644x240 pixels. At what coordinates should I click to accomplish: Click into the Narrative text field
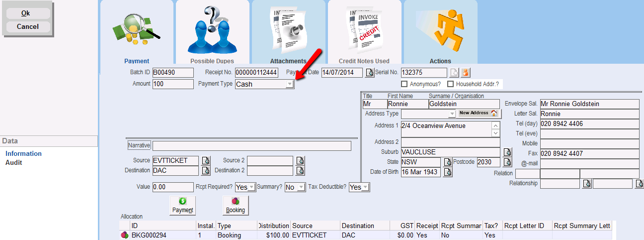pyautogui.click(x=251, y=146)
